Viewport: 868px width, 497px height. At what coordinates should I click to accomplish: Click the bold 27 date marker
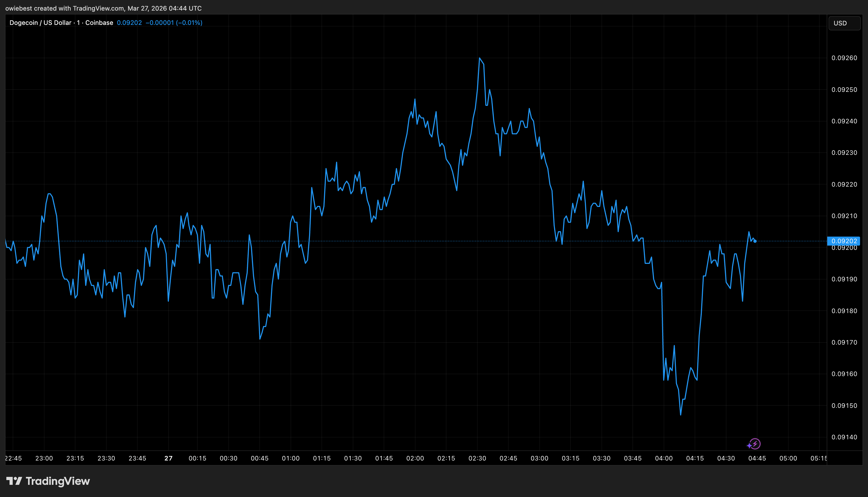coord(168,458)
